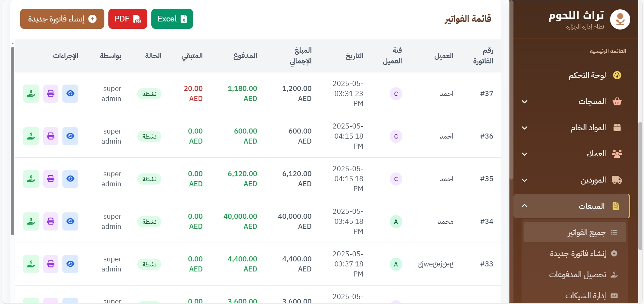Open تحصيل المدفوعات submenu item
Screen dimensions: 644x304
(578, 274)
